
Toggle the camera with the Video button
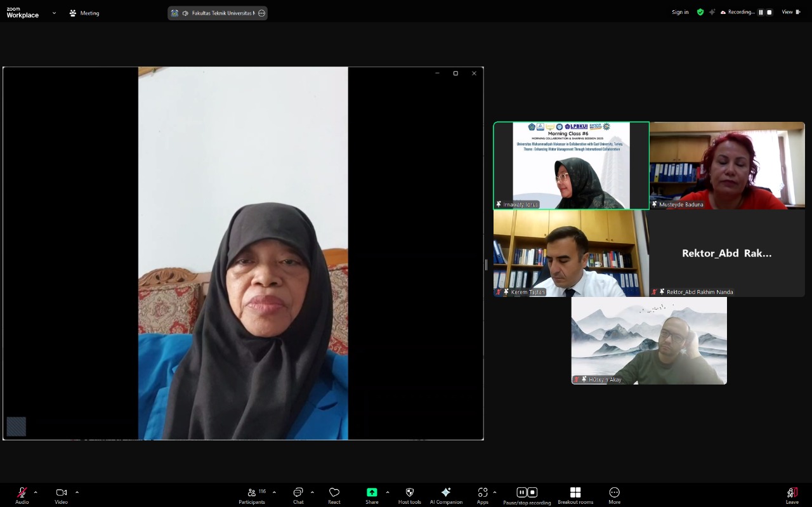point(61,494)
